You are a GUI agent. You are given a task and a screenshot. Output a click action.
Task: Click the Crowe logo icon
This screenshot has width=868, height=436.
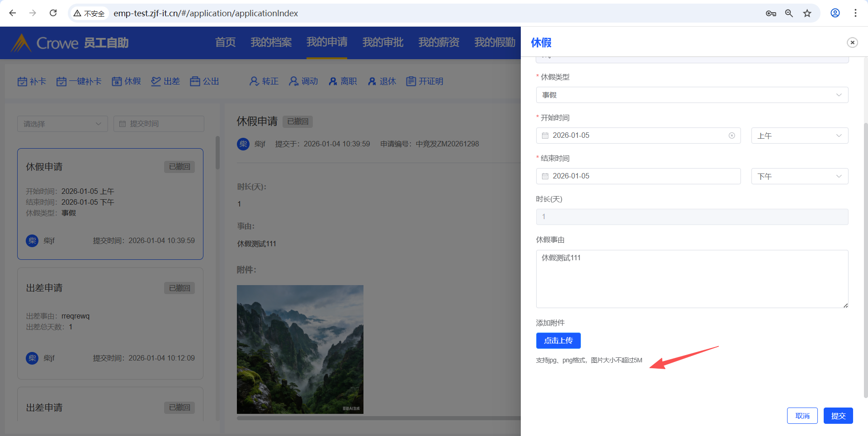point(21,43)
